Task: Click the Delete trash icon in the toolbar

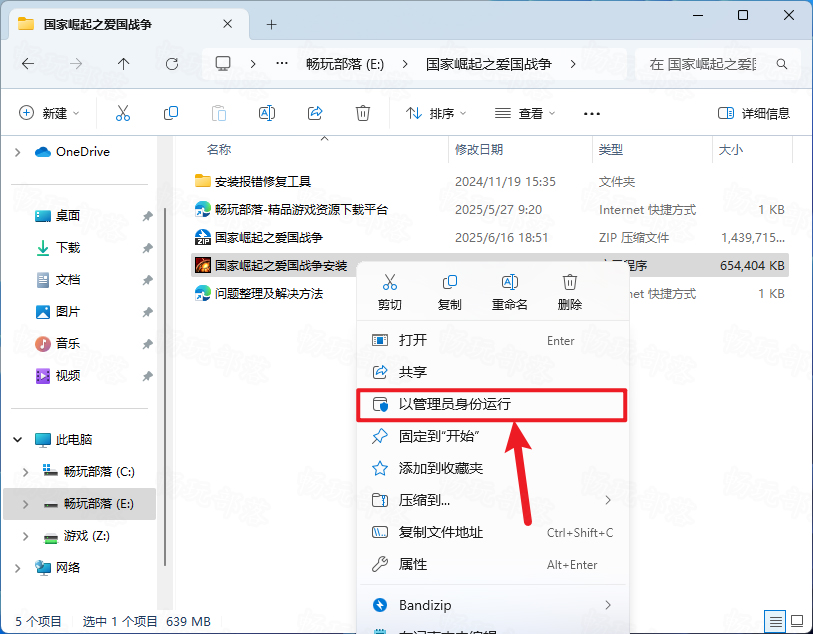Action: tap(362, 113)
